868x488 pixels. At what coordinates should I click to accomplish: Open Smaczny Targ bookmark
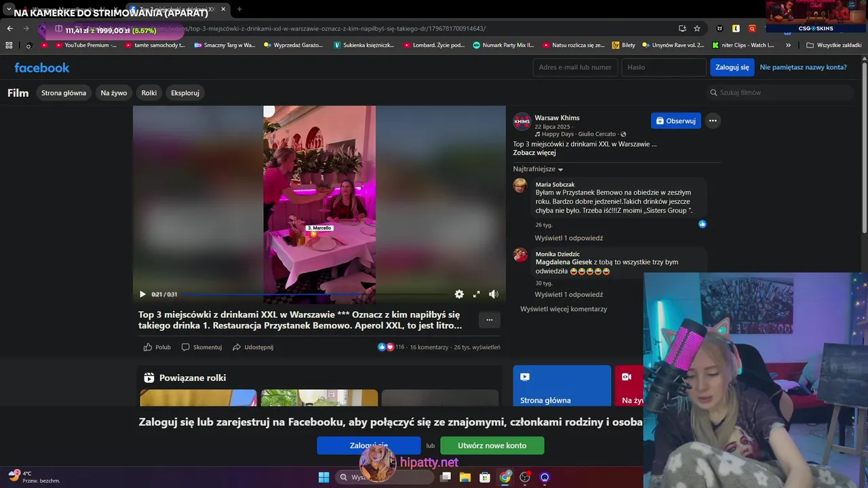point(224,45)
